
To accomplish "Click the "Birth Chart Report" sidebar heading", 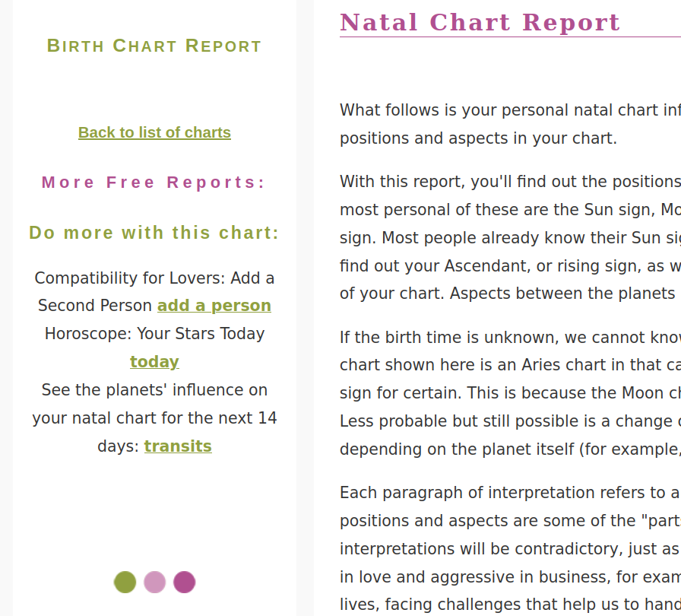I will coord(154,46).
